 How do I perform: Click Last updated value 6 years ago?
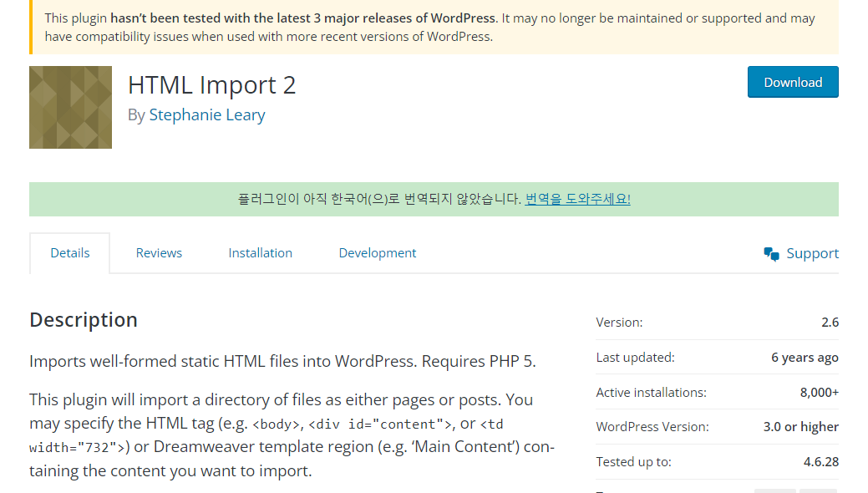805,358
